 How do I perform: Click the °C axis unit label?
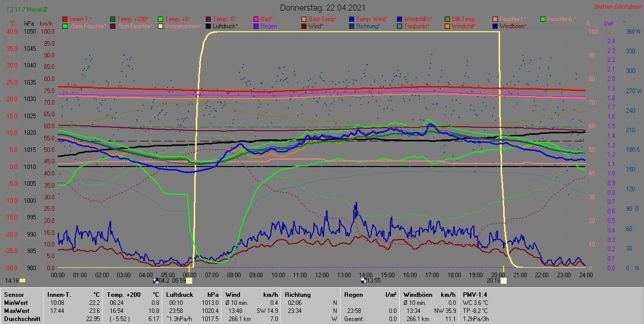pos(13,24)
